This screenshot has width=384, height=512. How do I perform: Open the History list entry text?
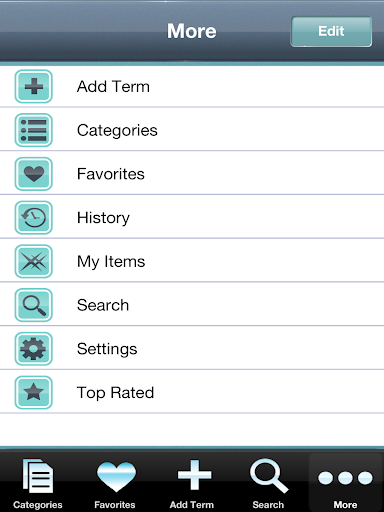pyautogui.click(x=103, y=218)
